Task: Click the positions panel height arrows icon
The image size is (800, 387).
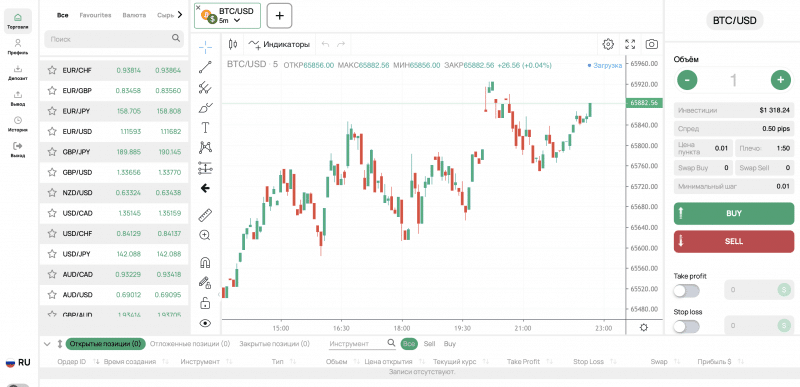Action: (60, 344)
